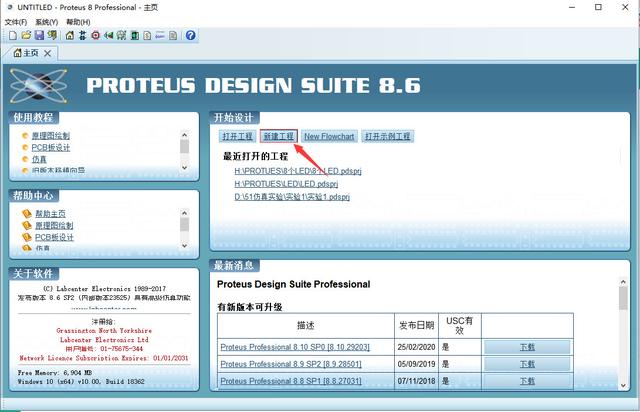Open the Bill of Materials icon
The image size is (640, 412).
coord(147,36)
